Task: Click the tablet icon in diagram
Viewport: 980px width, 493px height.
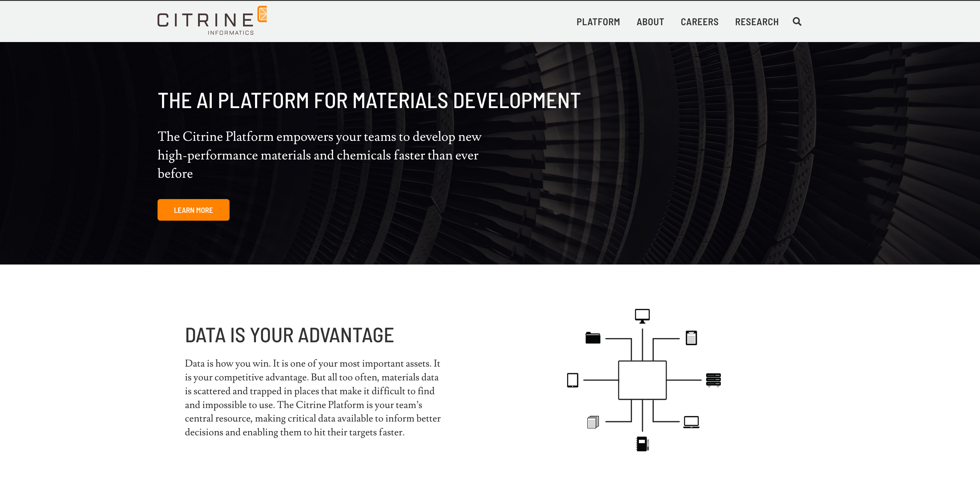Action: 572,380
